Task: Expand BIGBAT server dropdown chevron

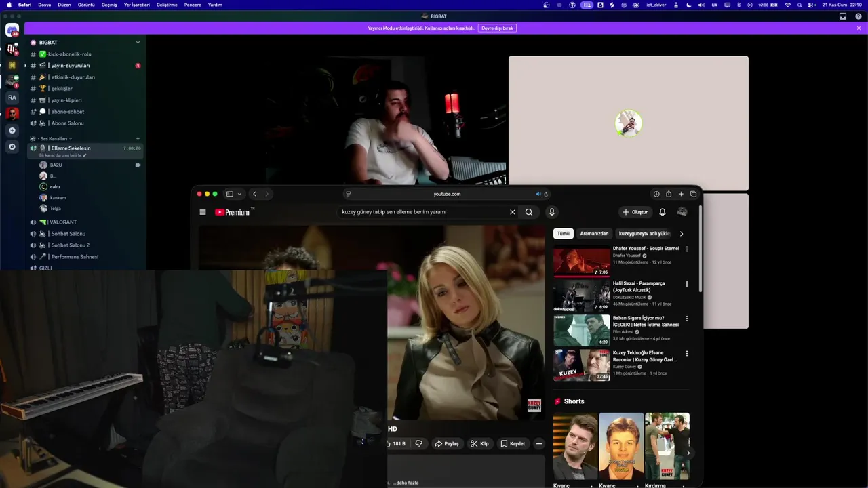Action: 138,42
